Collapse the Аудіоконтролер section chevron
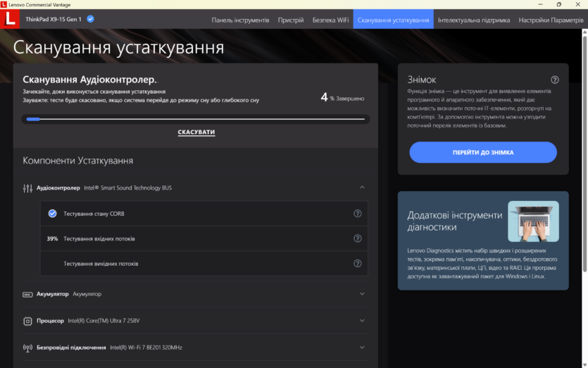This screenshot has width=588, height=368. click(362, 187)
